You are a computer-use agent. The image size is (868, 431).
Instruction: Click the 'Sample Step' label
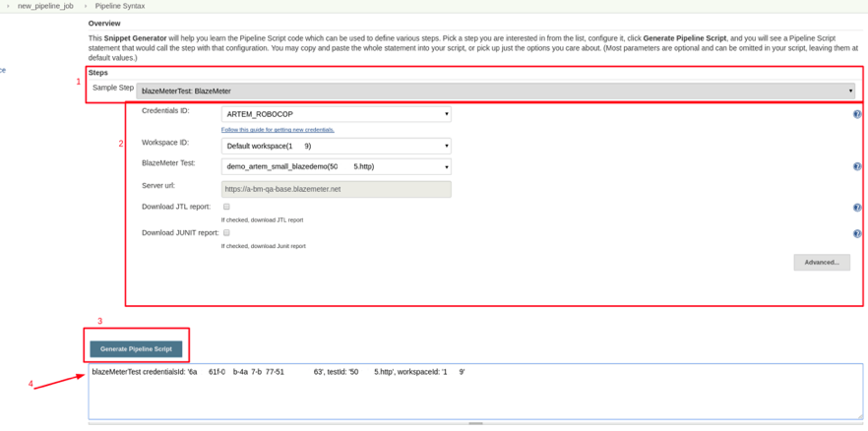113,88
